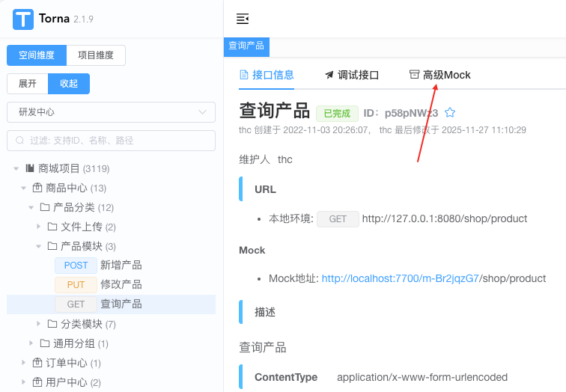Open the Mock address localhost:7700 link
The height and width of the screenshot is (392, 566).
click(400, 278)
